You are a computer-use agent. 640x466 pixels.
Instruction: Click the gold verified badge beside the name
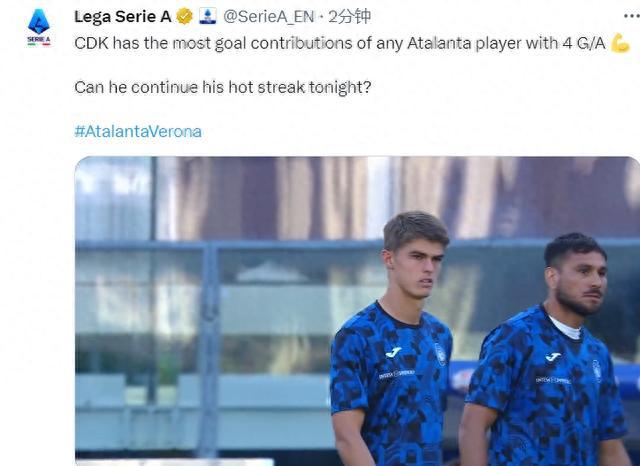[x=185, y=16]
